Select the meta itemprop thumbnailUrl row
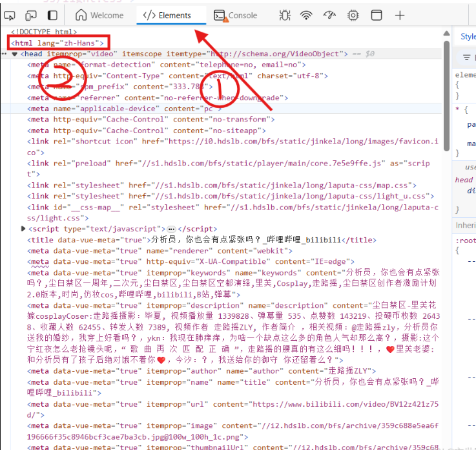The image size is (476, 450). point(233,447)
